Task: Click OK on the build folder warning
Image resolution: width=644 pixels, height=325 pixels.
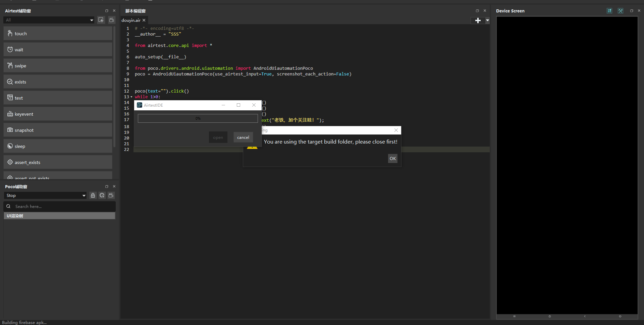Action: [393, 158]
